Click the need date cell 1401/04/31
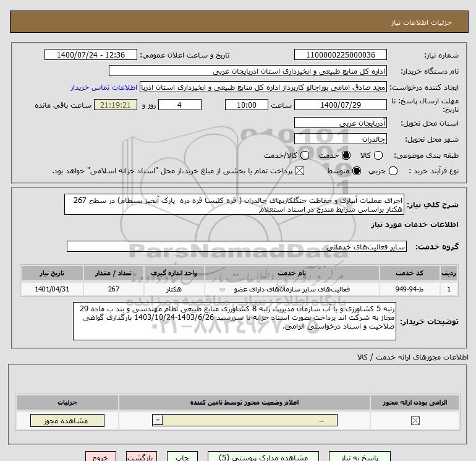This screenshot has width=476, height=461. (52, 289)
